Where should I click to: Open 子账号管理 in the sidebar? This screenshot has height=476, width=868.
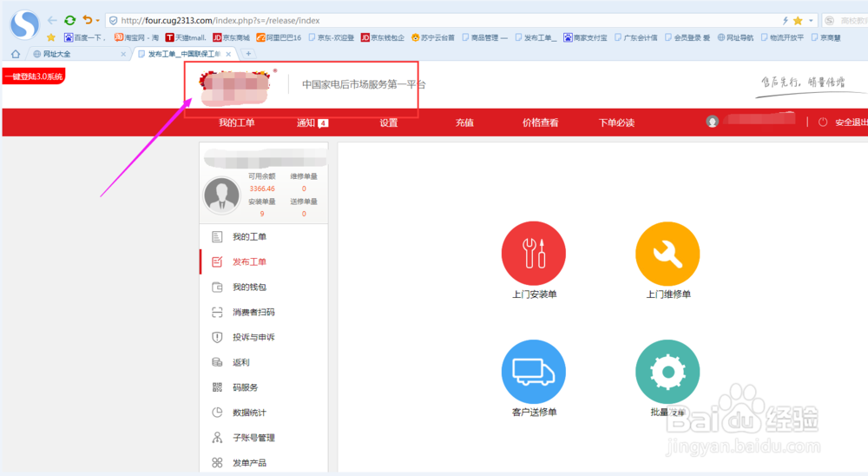(253, 438)
